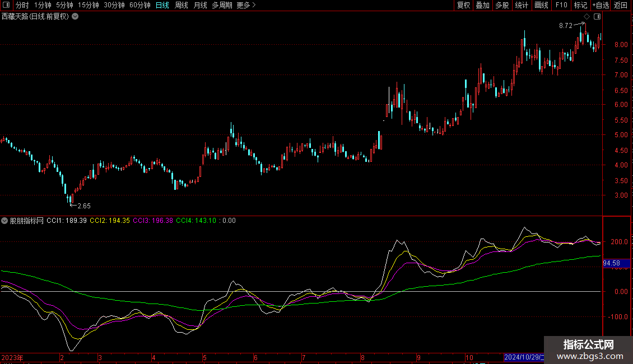Click the 94.58 indicator axis value marker
633x364 pixels.
[616, 263]
